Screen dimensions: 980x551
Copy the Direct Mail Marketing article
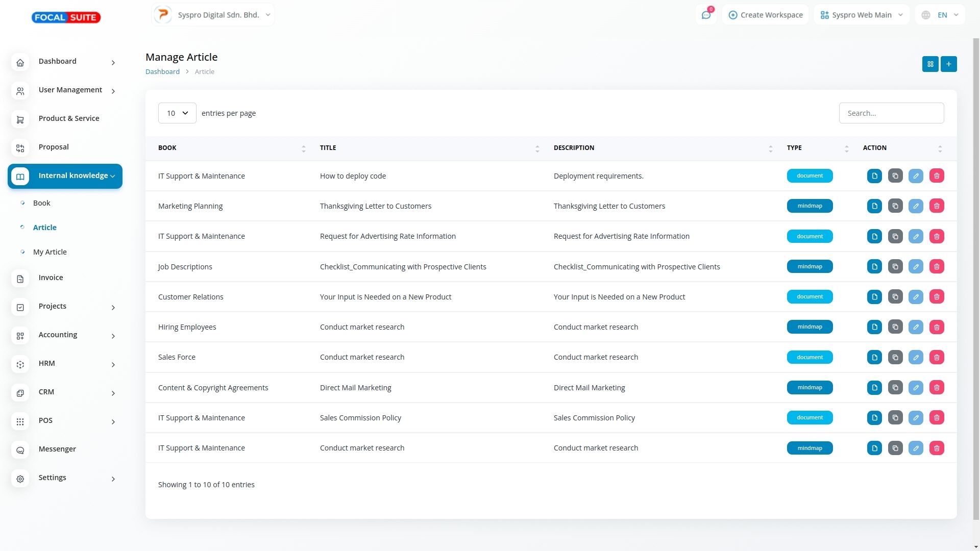(x=895, y=388)
